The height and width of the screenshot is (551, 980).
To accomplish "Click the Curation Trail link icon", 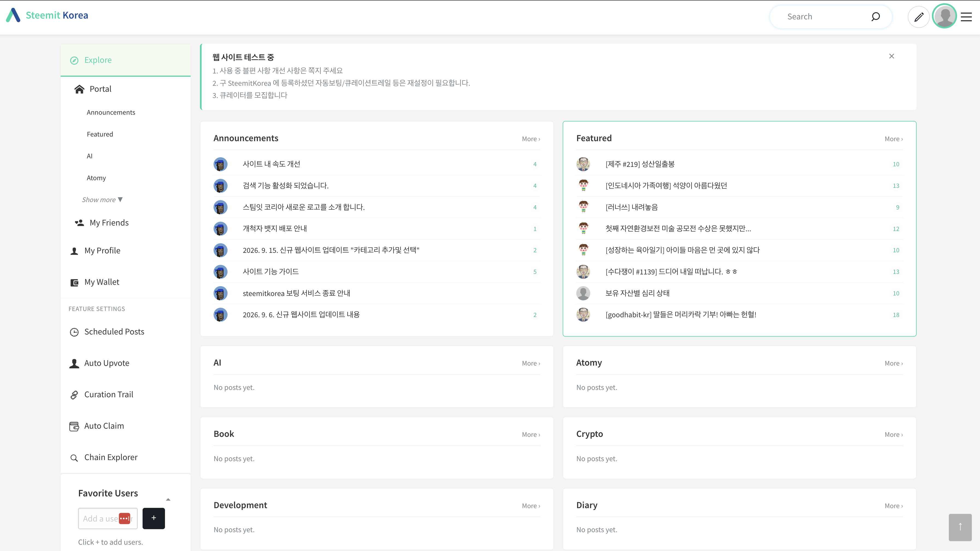I will click(74, 395).
